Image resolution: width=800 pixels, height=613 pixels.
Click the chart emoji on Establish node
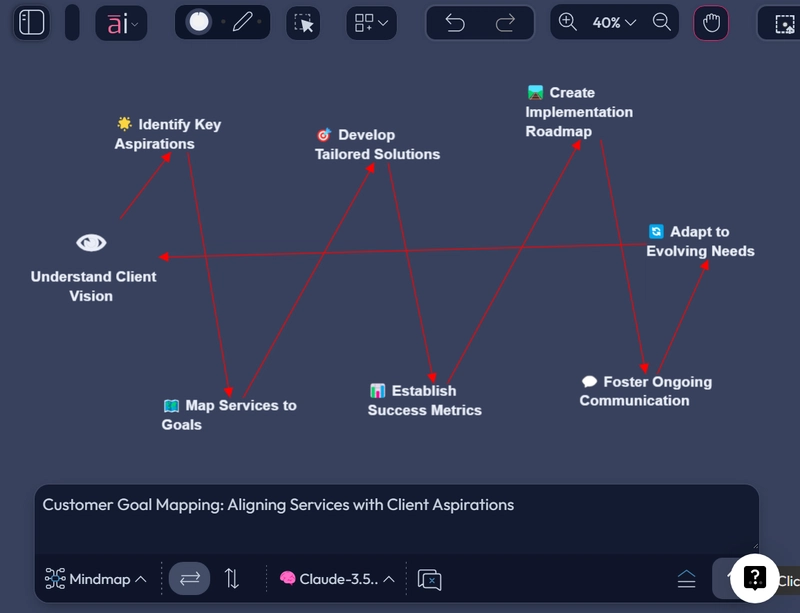378,391
